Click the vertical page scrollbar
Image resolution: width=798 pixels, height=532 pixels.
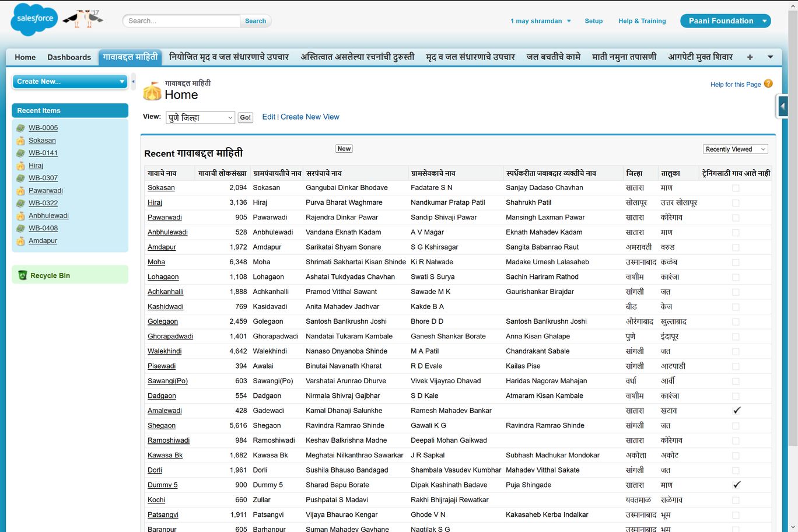pos(792,233)
